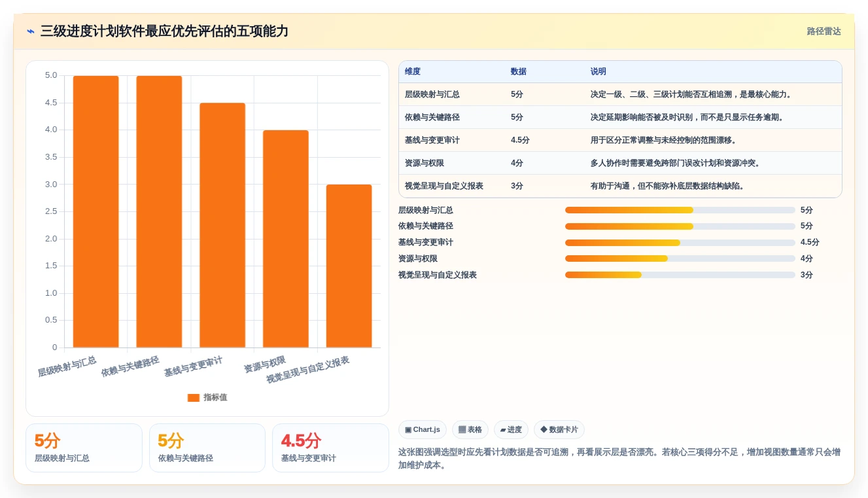Viewport: 868px width, 498px height.
Task: Click the 维度 table column header
Action: [413, 71]
